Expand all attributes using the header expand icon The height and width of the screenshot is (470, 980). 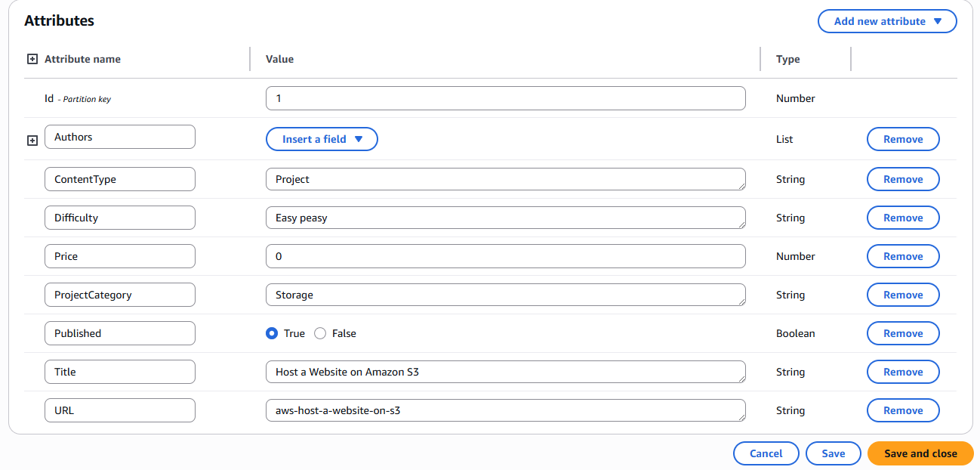point(32,58)
